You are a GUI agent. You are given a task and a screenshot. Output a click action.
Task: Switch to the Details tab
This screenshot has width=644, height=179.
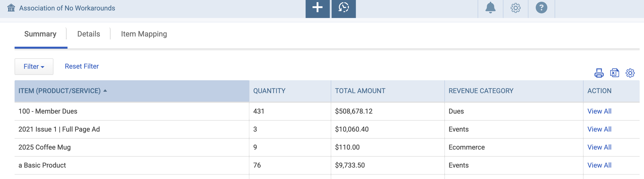(x=88, y=34)
